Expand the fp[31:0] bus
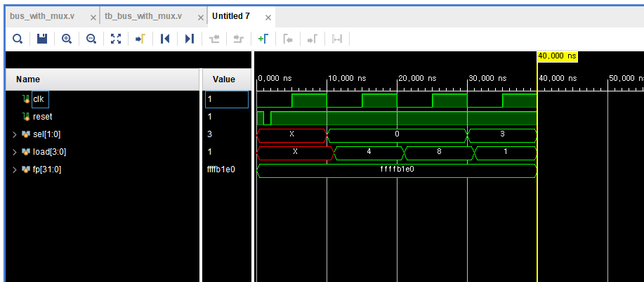The height and width of the screenshot is (282, 644). pyautogui.click(x=15, y=169)
